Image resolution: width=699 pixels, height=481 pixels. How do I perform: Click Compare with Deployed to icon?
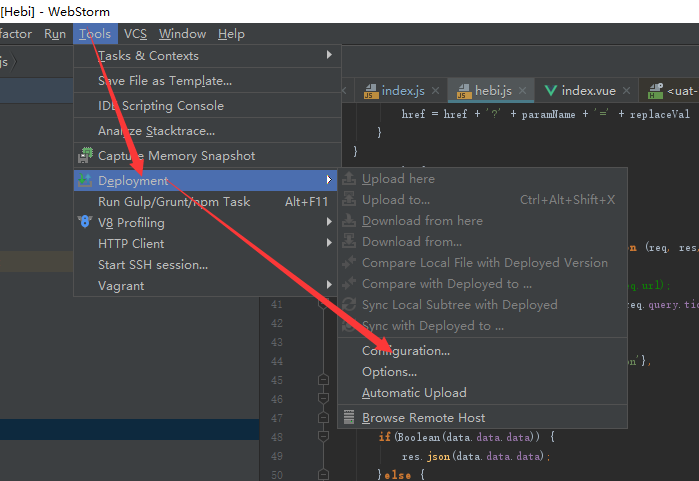[x=349, y=283]
